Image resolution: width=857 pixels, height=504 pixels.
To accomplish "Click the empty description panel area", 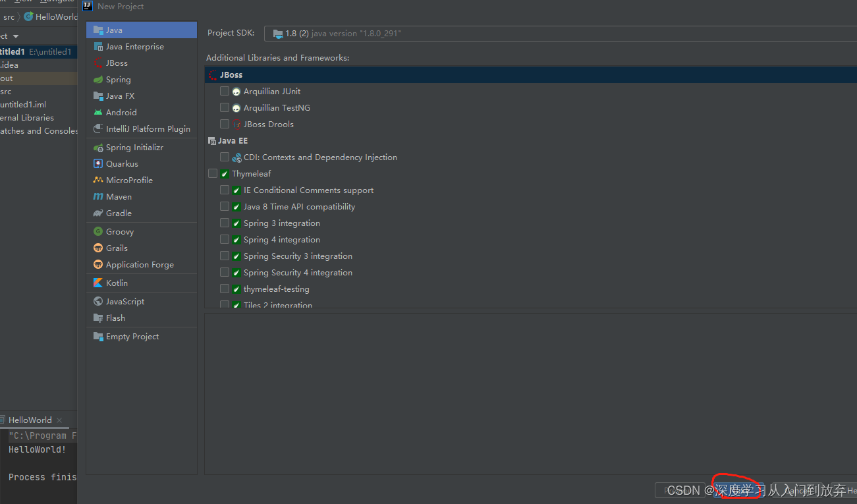I will [527, 394].
